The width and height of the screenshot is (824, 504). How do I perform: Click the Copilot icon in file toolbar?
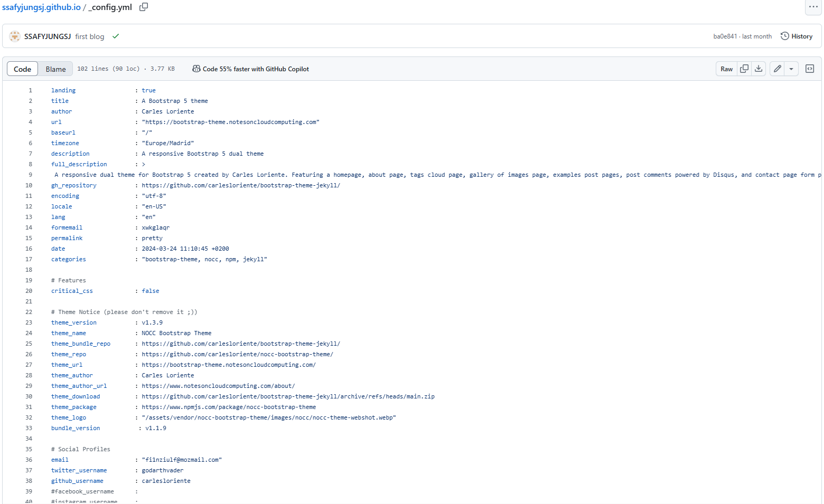[196, 69]
